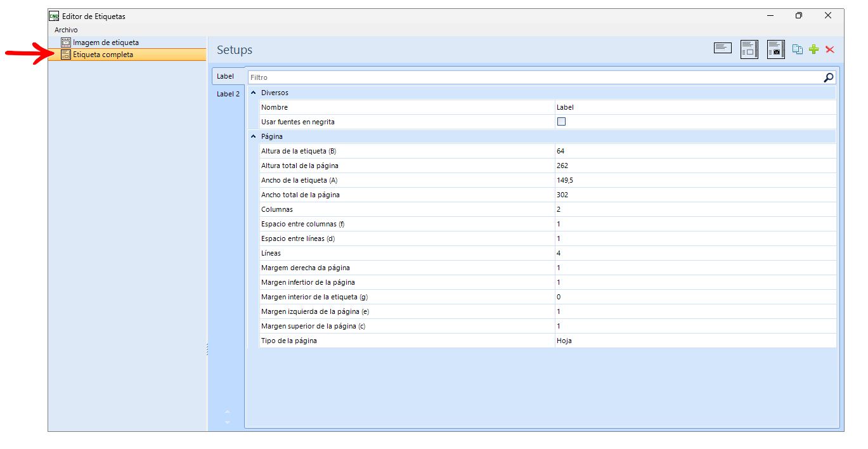Screen dimensions: 868x449
Task: Click the Líneas value 4
Action: point(559,253)
